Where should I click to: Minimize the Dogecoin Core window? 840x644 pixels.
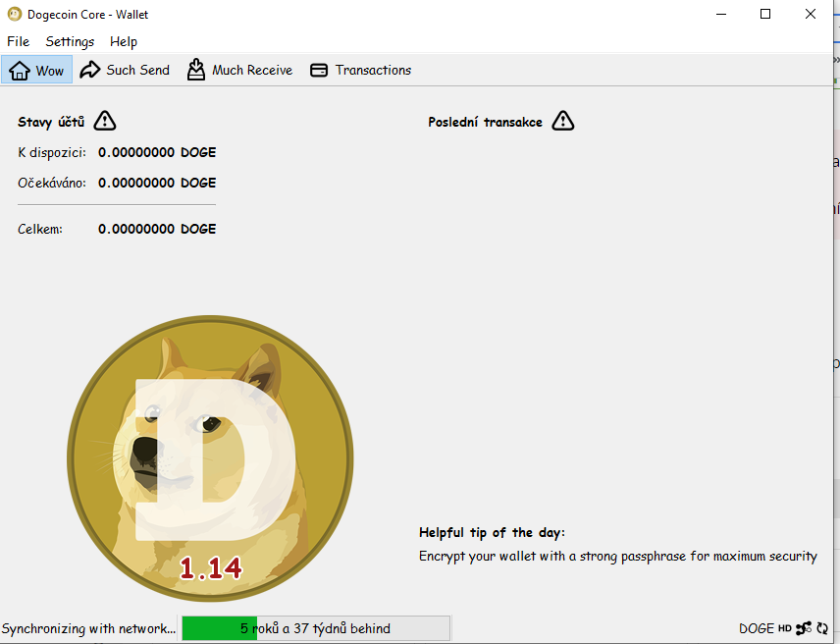click(x=721, y=14)
